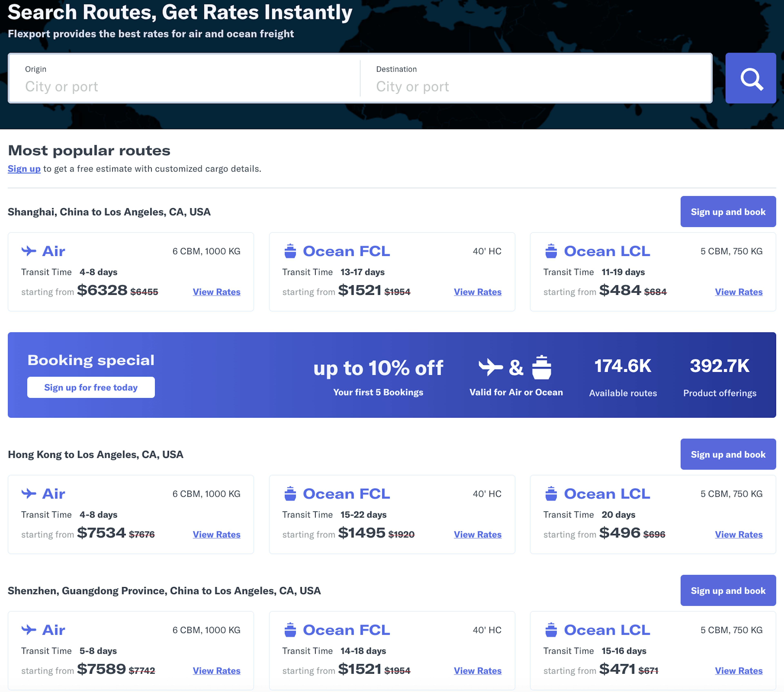Click the Origin city or port field

(153, 86)
